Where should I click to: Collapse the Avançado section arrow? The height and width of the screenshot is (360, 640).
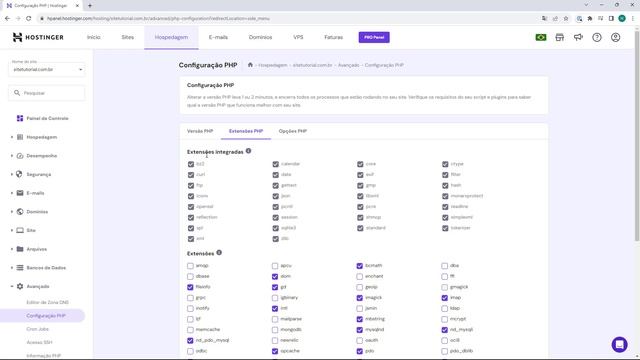point(12,287)
